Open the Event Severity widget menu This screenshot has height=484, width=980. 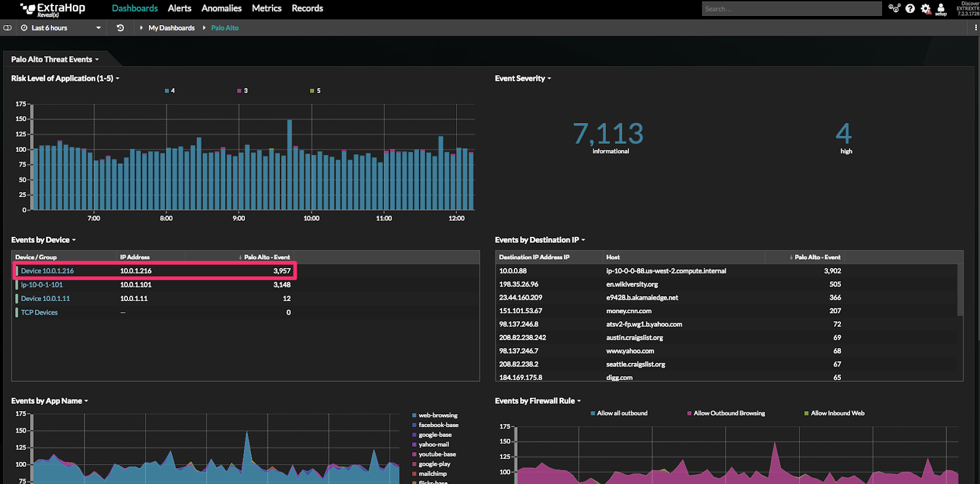pos(523,78)
